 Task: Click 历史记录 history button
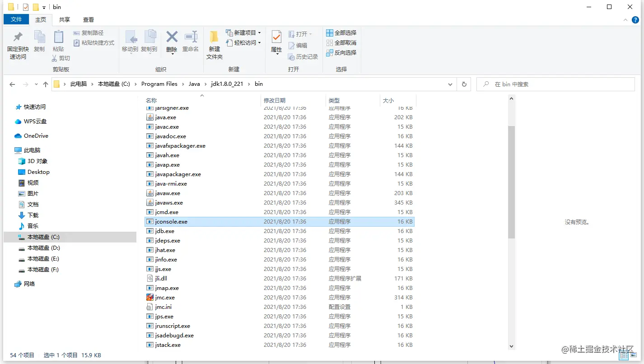coord(303,57)
